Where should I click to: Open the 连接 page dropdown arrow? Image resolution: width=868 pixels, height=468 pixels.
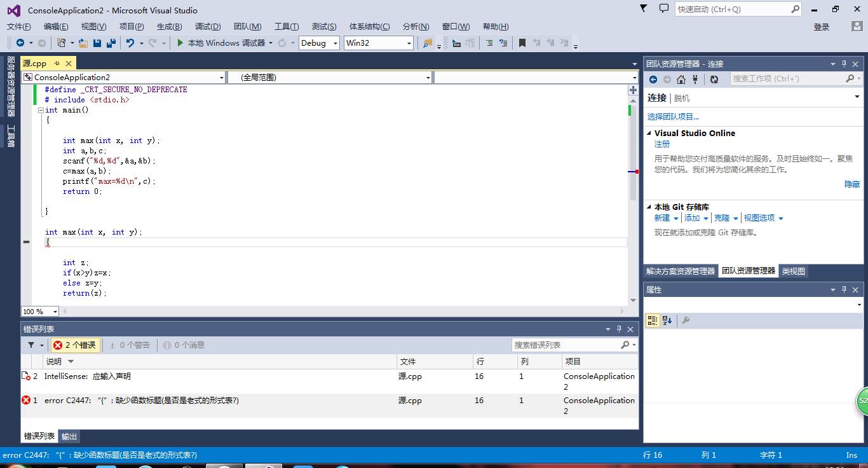pyautogui.click(x=857, y=97)
